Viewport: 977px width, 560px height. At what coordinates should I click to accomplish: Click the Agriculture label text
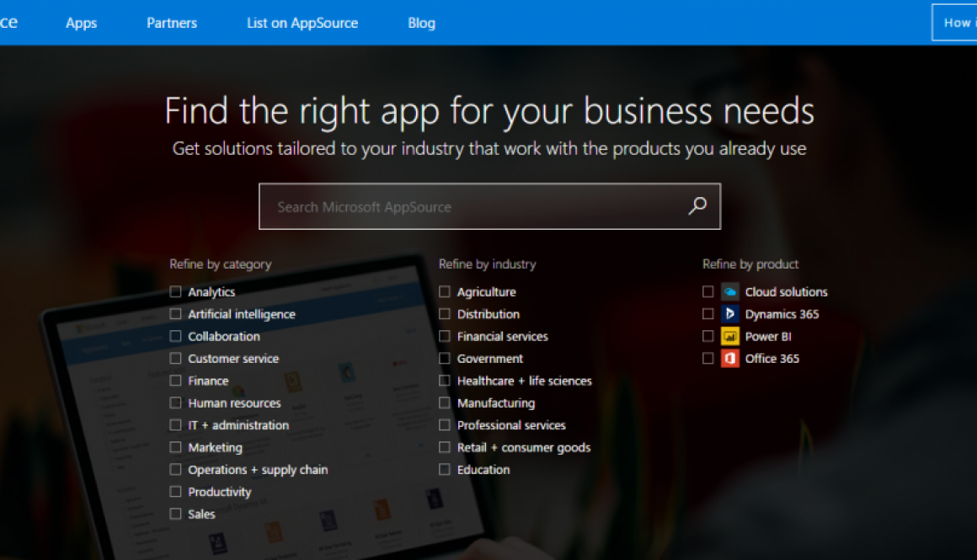pos(487,292)
